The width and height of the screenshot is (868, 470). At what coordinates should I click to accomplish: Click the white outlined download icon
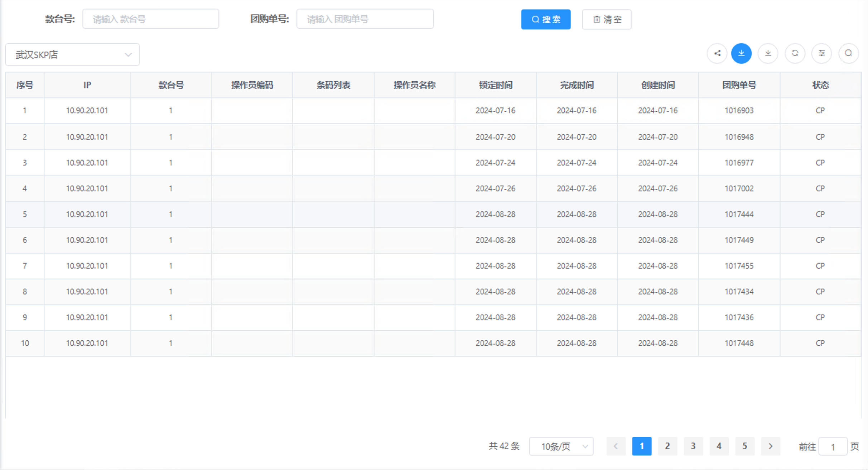(768, 54)
